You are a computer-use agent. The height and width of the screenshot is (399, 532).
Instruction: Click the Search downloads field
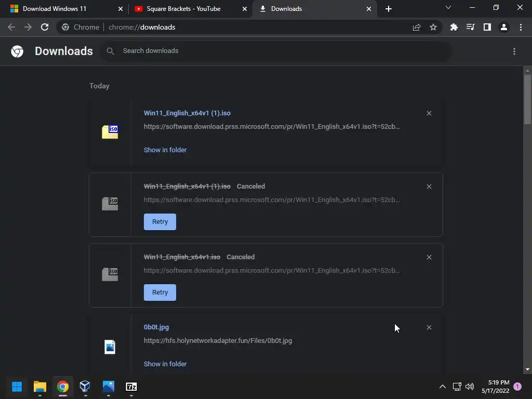click(x=275, y=51)
